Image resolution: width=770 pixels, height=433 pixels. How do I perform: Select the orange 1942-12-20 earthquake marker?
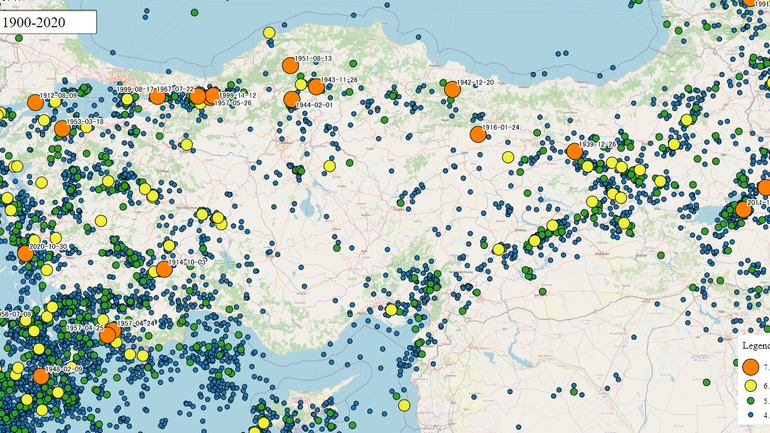click(x=452, y=89)
